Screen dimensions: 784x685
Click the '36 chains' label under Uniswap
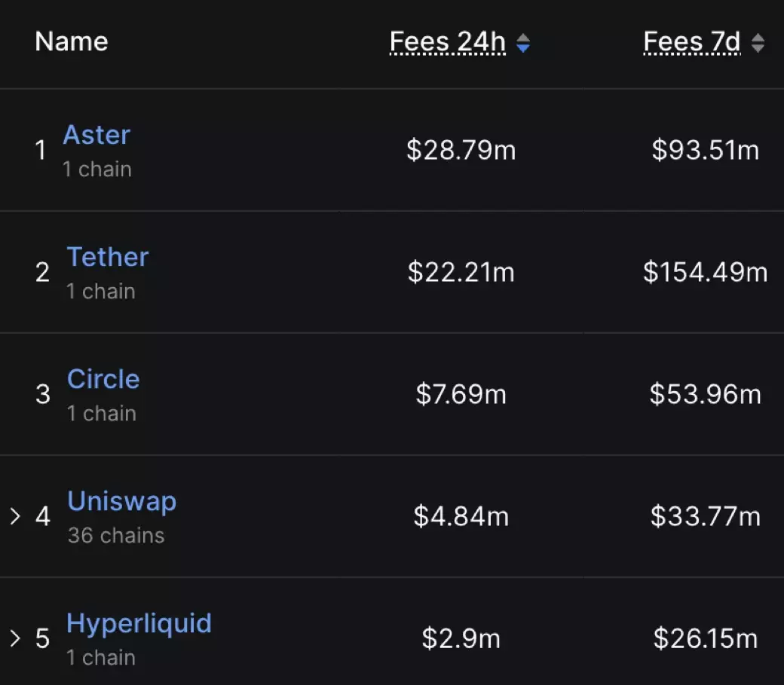116,536
